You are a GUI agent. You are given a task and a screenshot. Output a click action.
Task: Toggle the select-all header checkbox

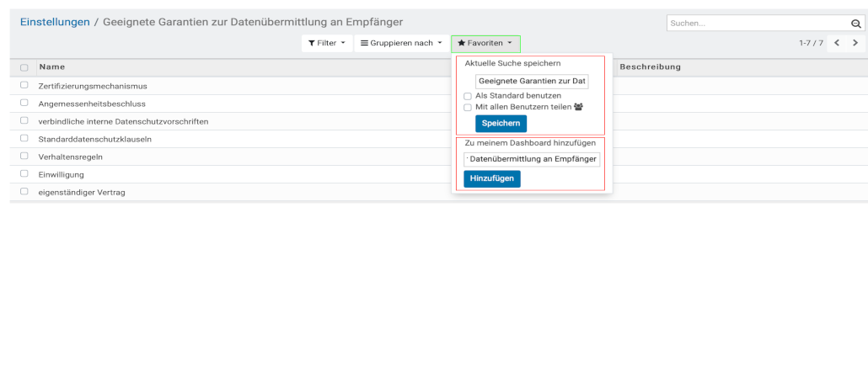(x=24, y=67)
